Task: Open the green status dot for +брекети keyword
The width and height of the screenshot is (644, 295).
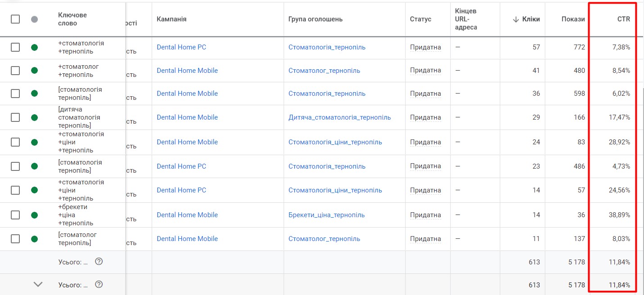Action: 35,215
